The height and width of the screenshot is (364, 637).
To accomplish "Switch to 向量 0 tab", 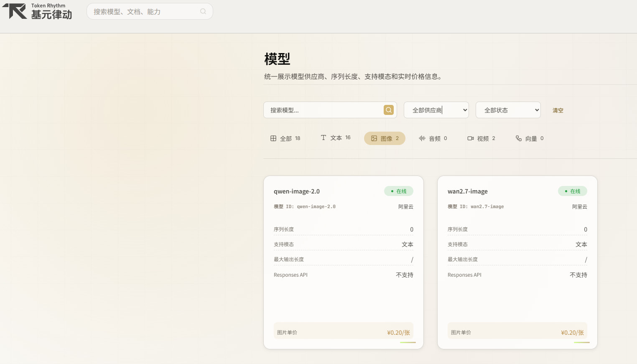I will 530,138.
